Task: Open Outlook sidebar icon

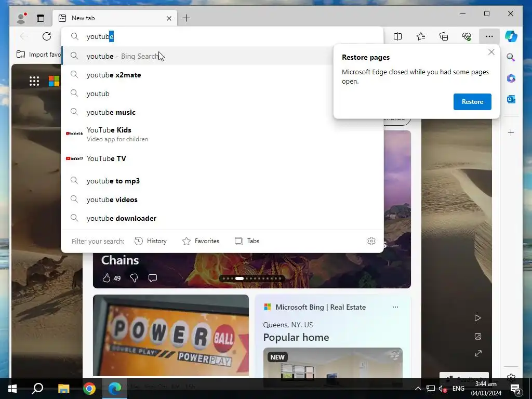Action: [511, 99]
